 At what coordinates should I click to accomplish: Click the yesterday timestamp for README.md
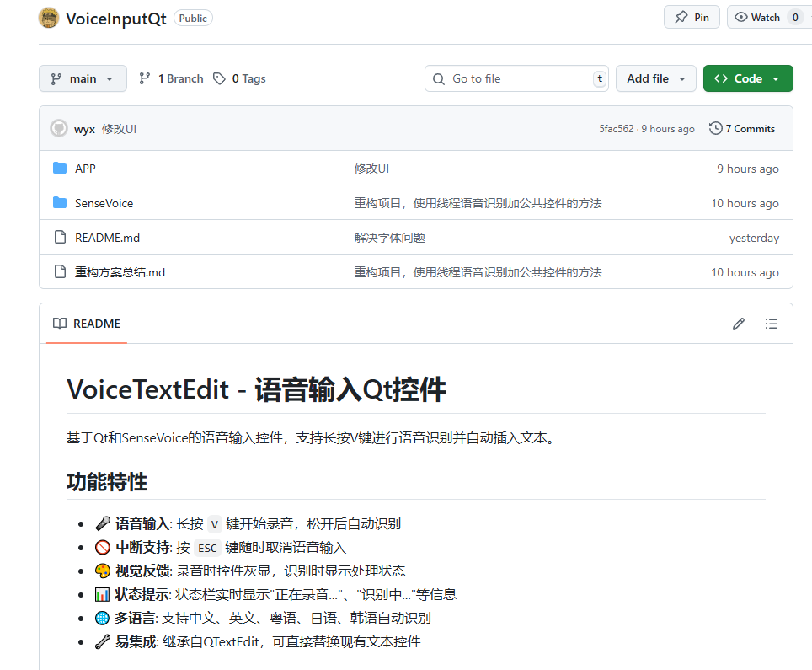(x=754, y=238)
